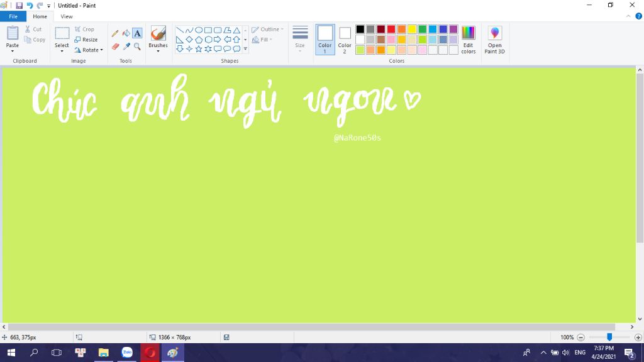Click the Save icon in the title bar
The height and width of the screenshot is (362, 644).
pyautogui.click(x=19, y=5)
